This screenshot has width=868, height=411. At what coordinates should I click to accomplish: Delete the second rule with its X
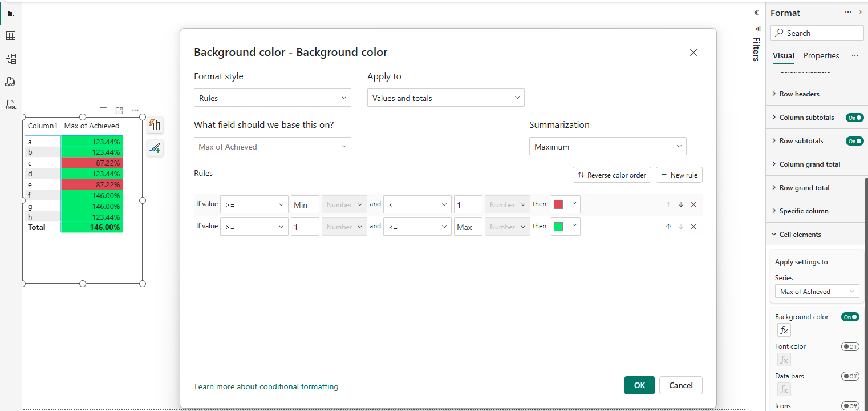[x=693, y=227]
